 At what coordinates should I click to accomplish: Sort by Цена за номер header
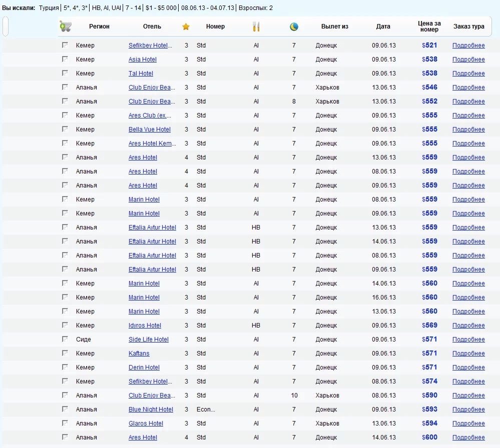(429, 26)
